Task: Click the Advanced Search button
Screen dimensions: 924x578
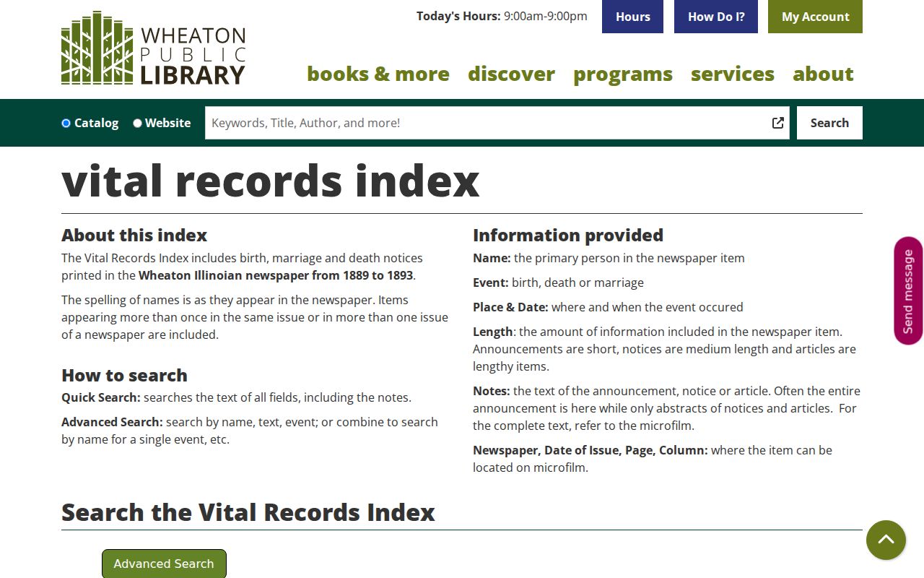Action: tap(164, 564)
